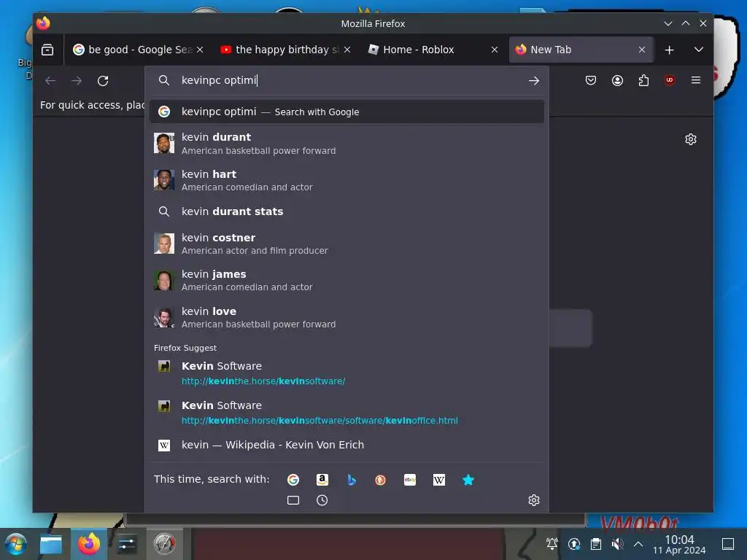Reload the current page
The height and width of the screenshot is (560, 747).
coord(103,80)
